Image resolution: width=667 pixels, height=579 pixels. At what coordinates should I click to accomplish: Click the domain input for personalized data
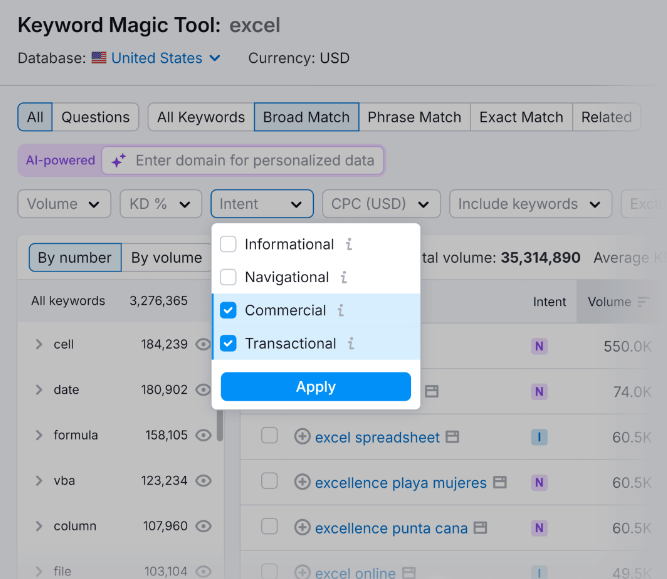[255, 160]
